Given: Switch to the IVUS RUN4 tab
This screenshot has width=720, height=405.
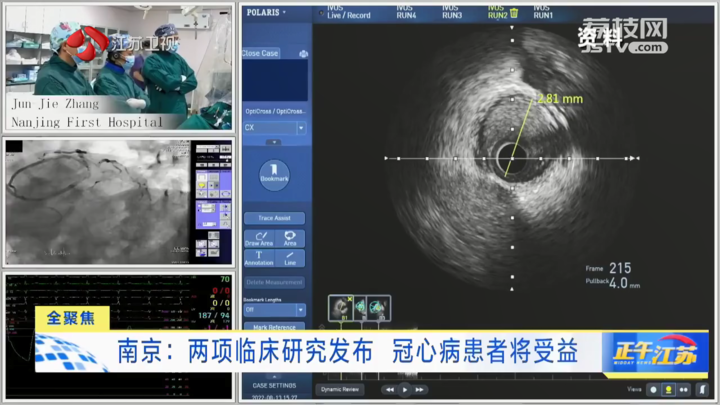Looking at the screenshot, I should 405,14.
